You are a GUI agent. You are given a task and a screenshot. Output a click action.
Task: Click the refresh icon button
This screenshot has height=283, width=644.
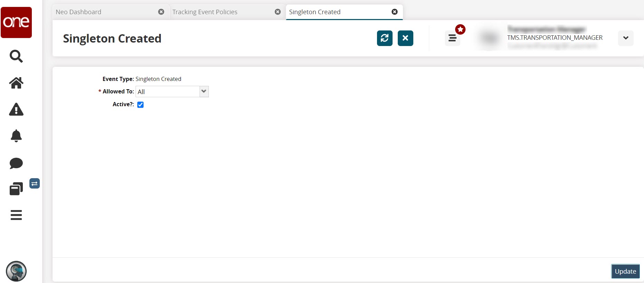[x=385, y=38]
